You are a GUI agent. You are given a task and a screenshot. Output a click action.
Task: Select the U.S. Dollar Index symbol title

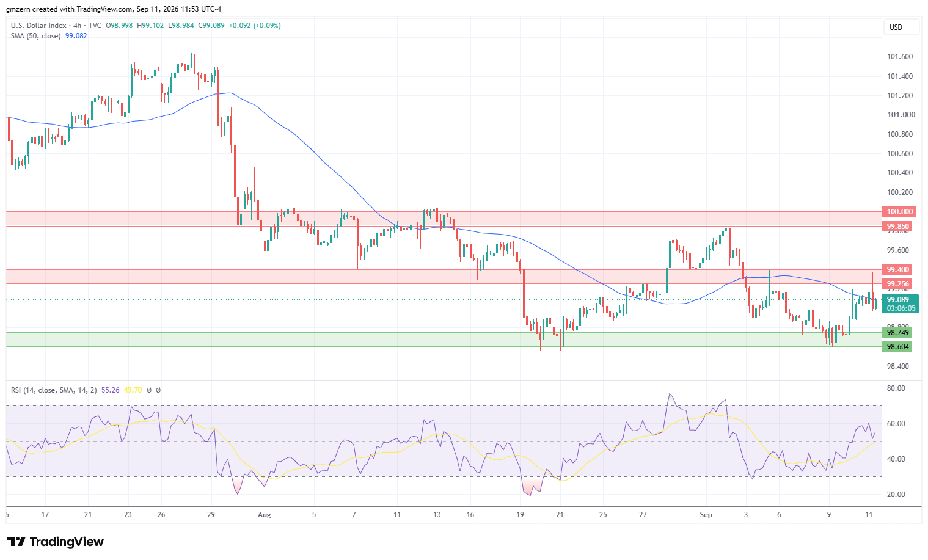click(x=38, y=26)
